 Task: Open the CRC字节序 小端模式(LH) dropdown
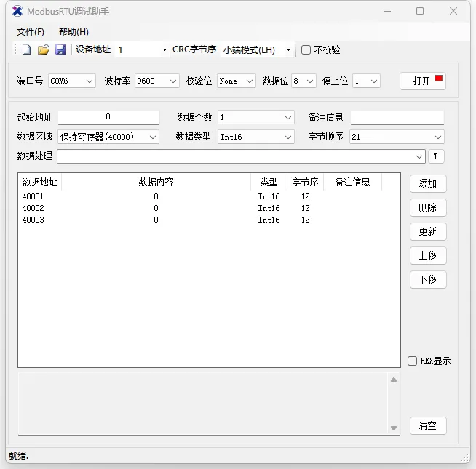point(288,49)
